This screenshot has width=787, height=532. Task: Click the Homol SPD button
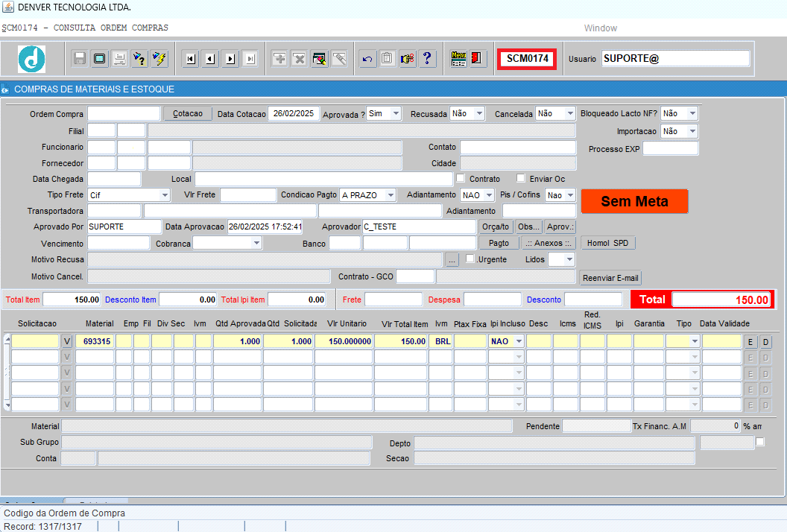[608, 243]
